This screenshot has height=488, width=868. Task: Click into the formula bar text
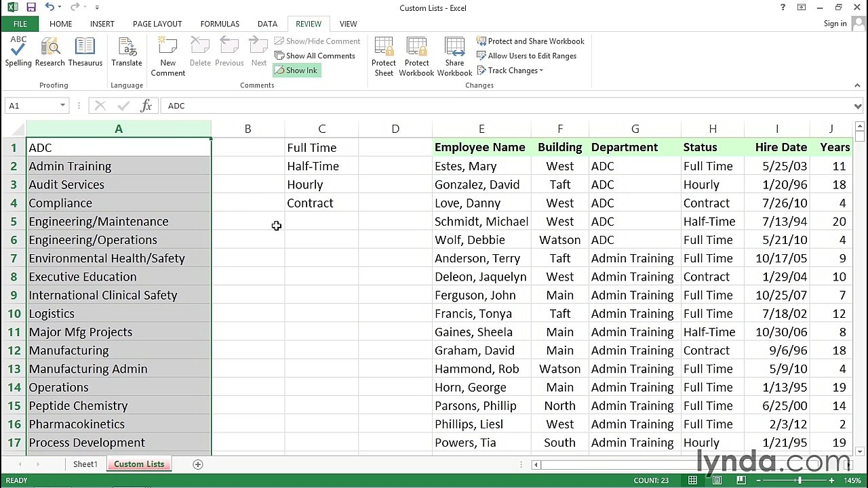[505, 106]
